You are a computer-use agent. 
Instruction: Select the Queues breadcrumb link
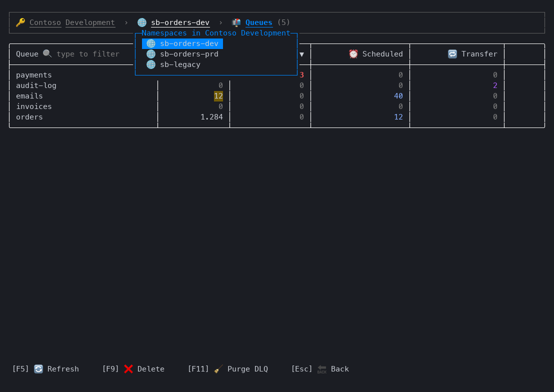click(x=259, y=22)
